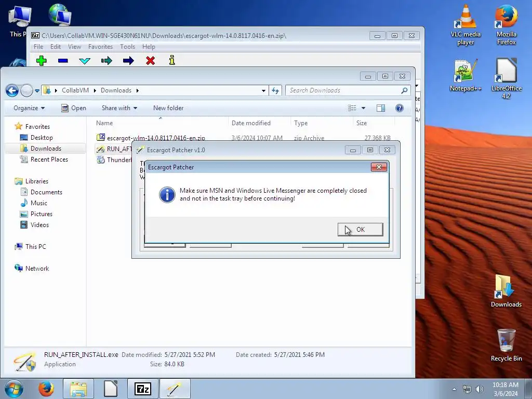Select Libraries in the navigation pane
Screen dimensions: 532x399
tap(37, 181)
